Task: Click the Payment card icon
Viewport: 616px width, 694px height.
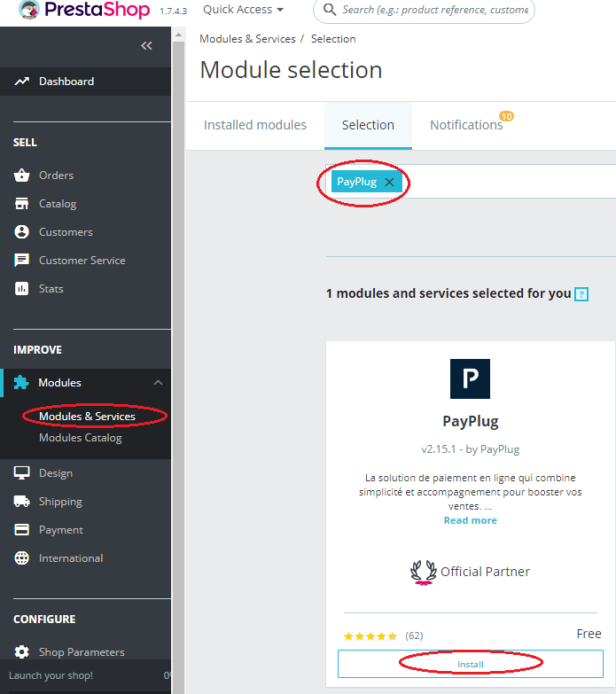Action: tap(21, 530)
